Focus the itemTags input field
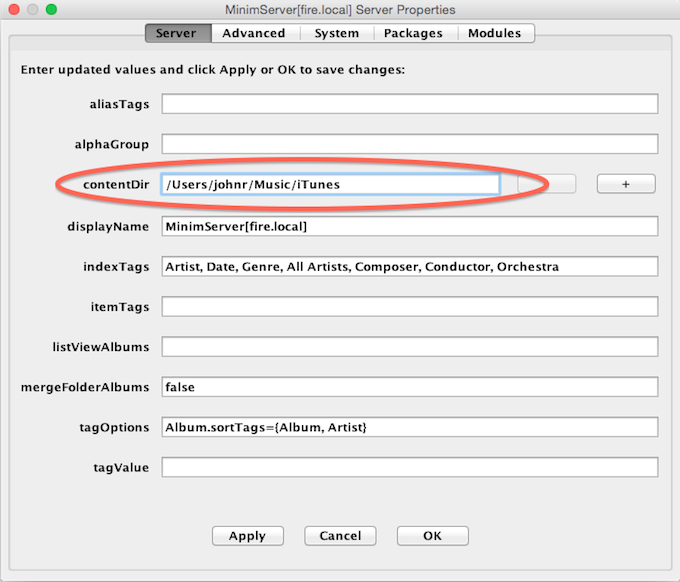Viewport: 680px width, 582px height. [410, 307]
